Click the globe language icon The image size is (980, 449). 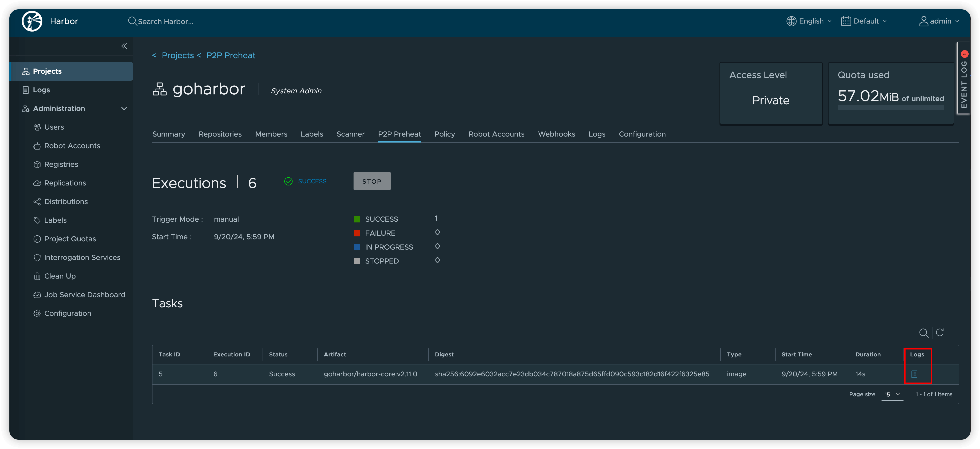(791, 21)
